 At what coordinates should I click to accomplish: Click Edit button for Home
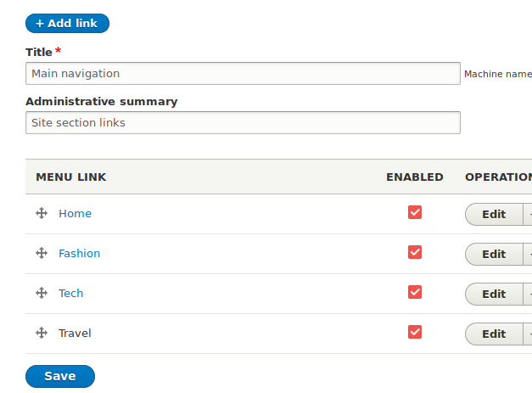(494, 214)
